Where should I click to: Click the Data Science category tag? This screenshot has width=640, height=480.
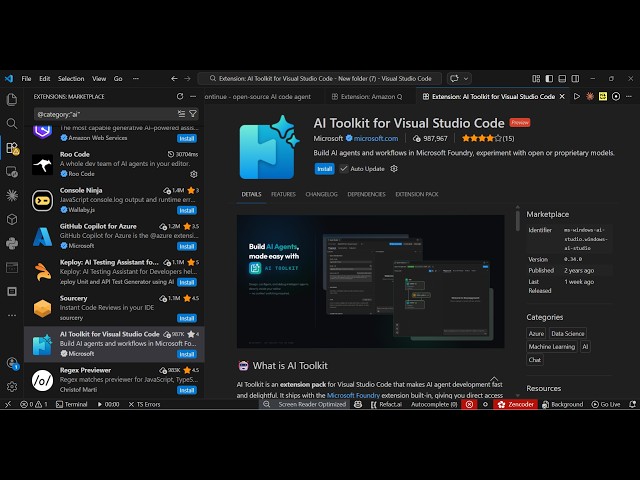click(568, 333)
